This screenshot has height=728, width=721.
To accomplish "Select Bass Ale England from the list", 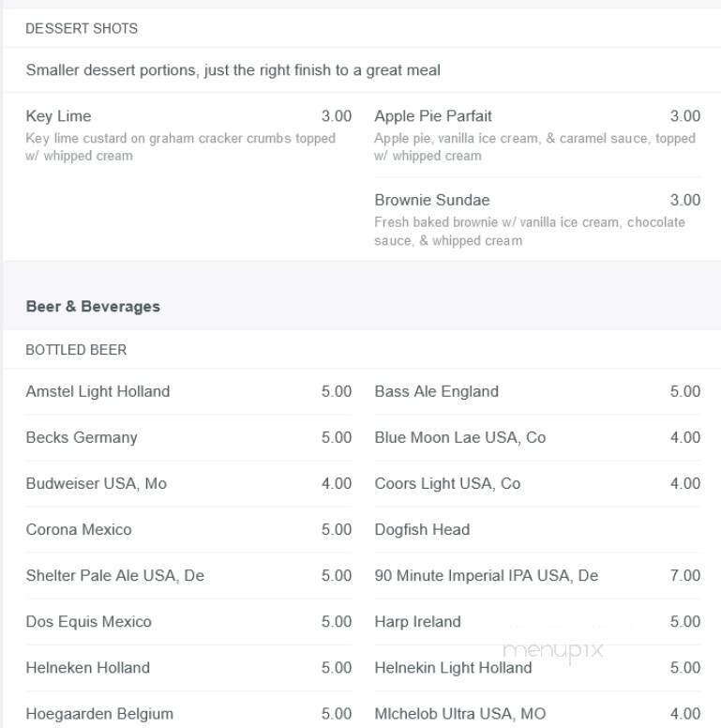I will click(437, 391).
